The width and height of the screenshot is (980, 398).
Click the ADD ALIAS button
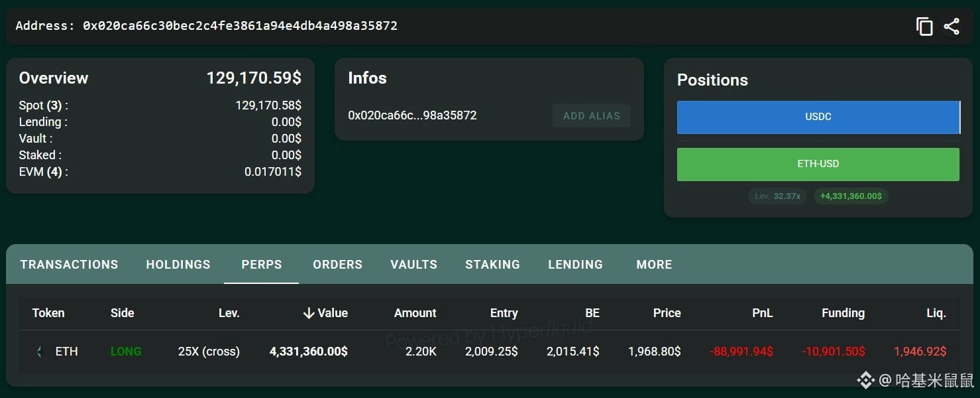coord(592,115)
